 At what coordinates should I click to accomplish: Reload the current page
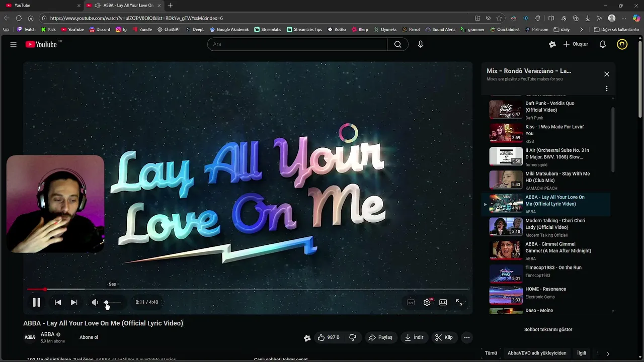click(x=19, y=18)
